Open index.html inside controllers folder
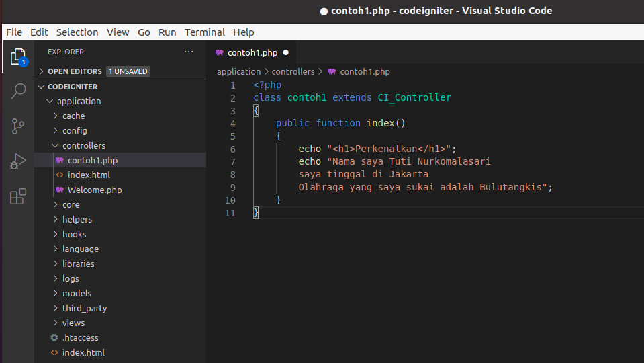The width and height of the screenshot is (644, 363). [x=89, y=175]
